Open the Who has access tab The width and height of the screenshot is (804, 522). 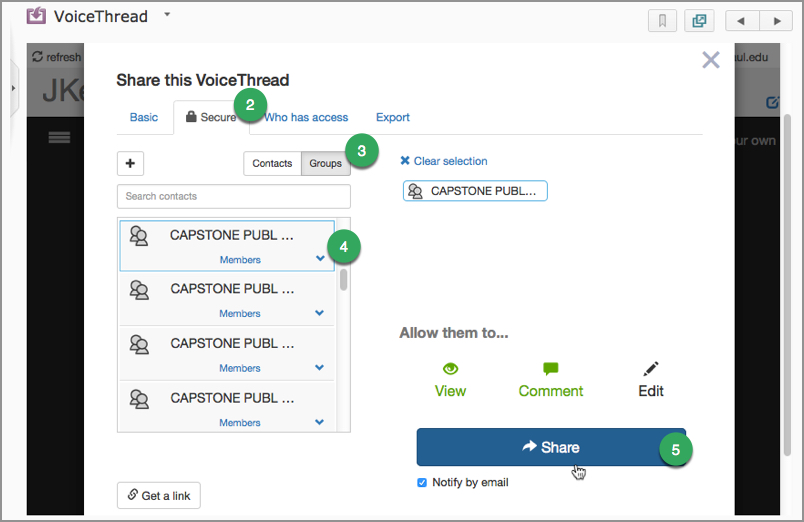point(306,117)
